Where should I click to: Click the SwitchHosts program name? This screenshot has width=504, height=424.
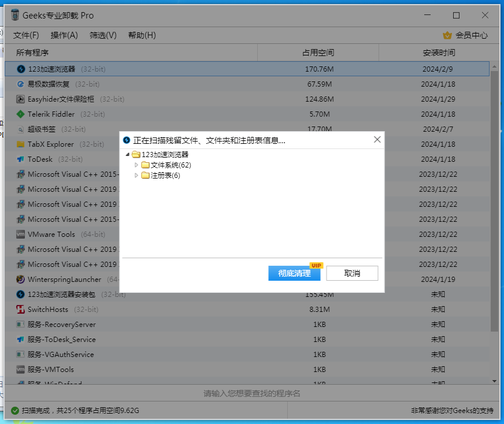point(48,309)
